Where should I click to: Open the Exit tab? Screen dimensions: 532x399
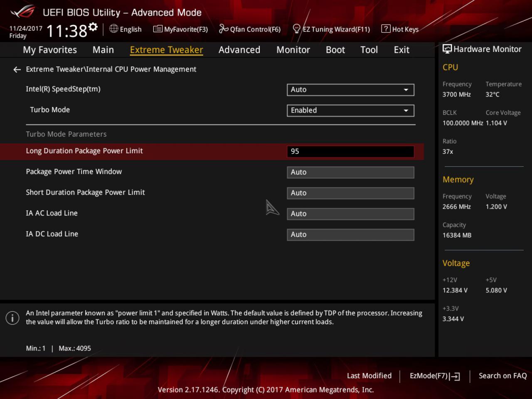(x=401, y=50)
